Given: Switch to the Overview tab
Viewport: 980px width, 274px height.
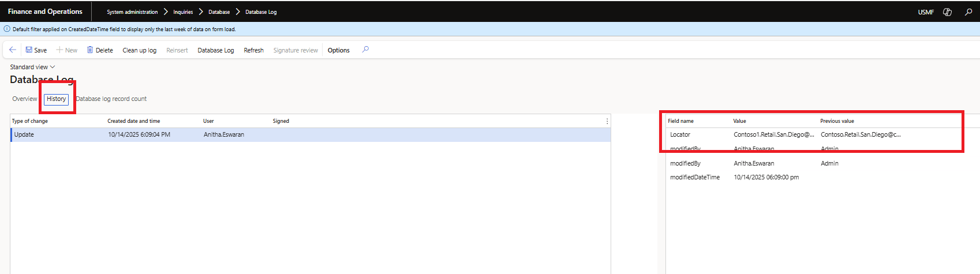Looking at the screenshot, I should (x=25, y=99).
